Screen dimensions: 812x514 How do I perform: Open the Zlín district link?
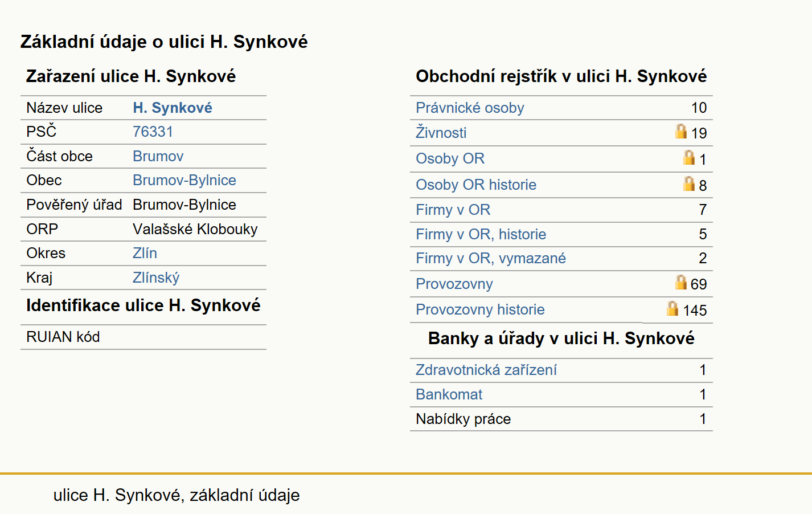pyautogui.click(x=145, y=253)
